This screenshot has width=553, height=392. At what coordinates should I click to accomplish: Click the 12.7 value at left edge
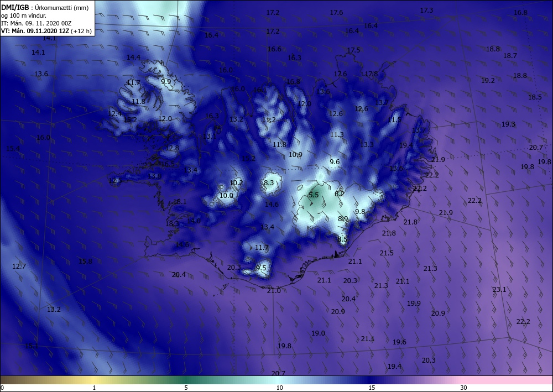(19, 266)
